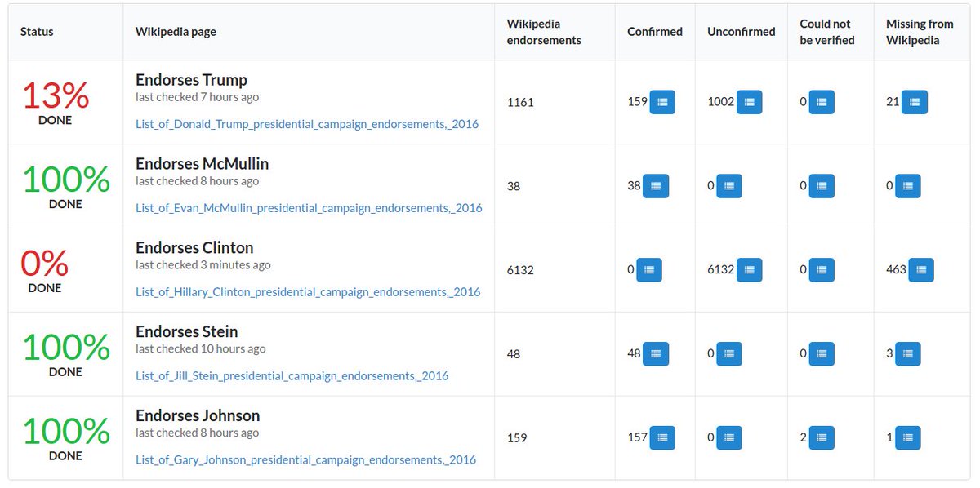Click the Endorses Clinton title
This screenshot has width=980, height=488.
(x=194, y=248)
